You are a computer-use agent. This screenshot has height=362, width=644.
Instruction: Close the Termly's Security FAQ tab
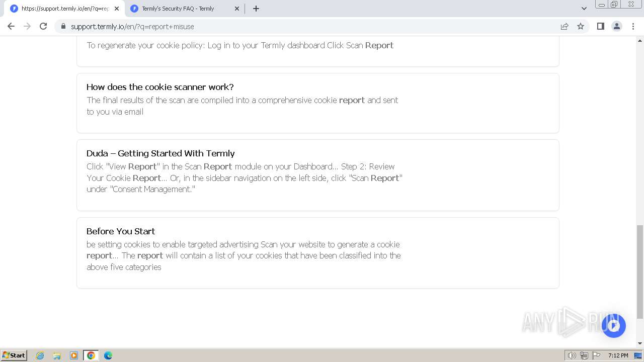pos(237,9)
